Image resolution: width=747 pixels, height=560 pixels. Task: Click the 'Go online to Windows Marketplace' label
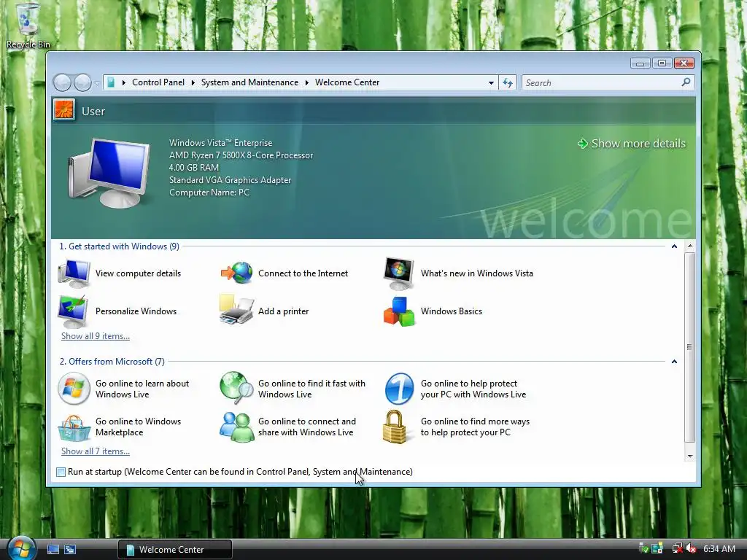[138, 427]
